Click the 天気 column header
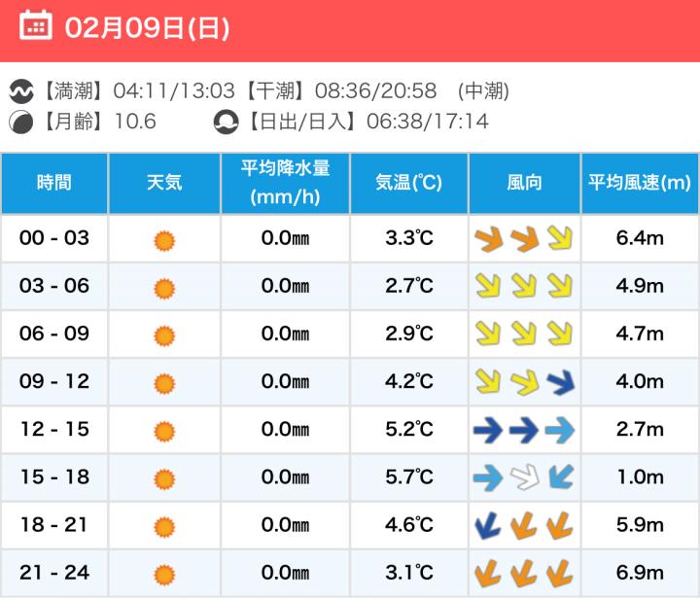The width and height of the screenshot is (700, 600). point(164,183)
